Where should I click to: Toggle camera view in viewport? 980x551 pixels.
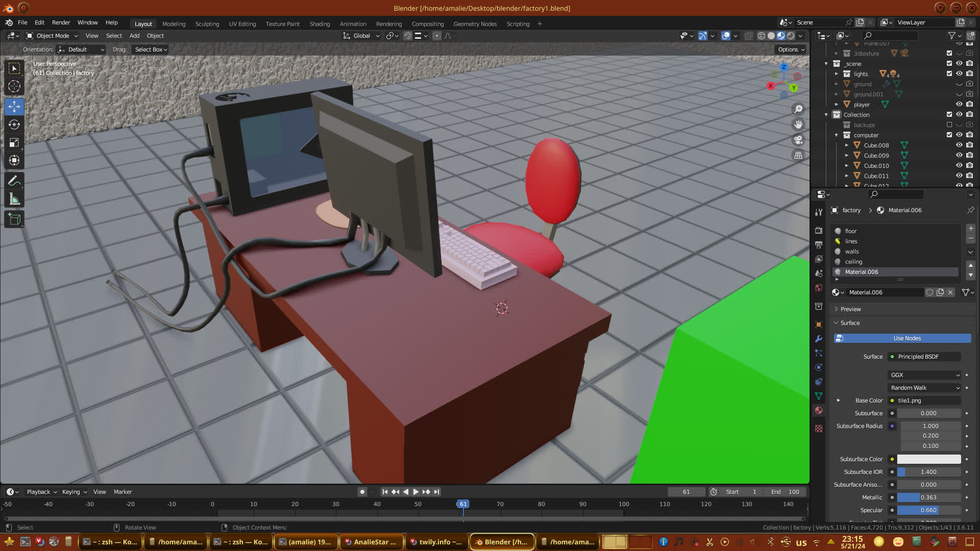798,140
